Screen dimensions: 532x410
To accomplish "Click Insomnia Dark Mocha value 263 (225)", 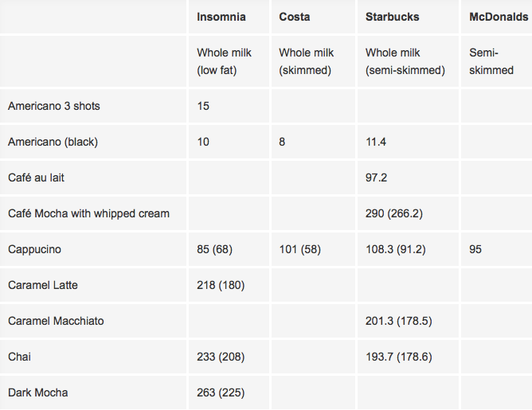I will coord(221,392).
